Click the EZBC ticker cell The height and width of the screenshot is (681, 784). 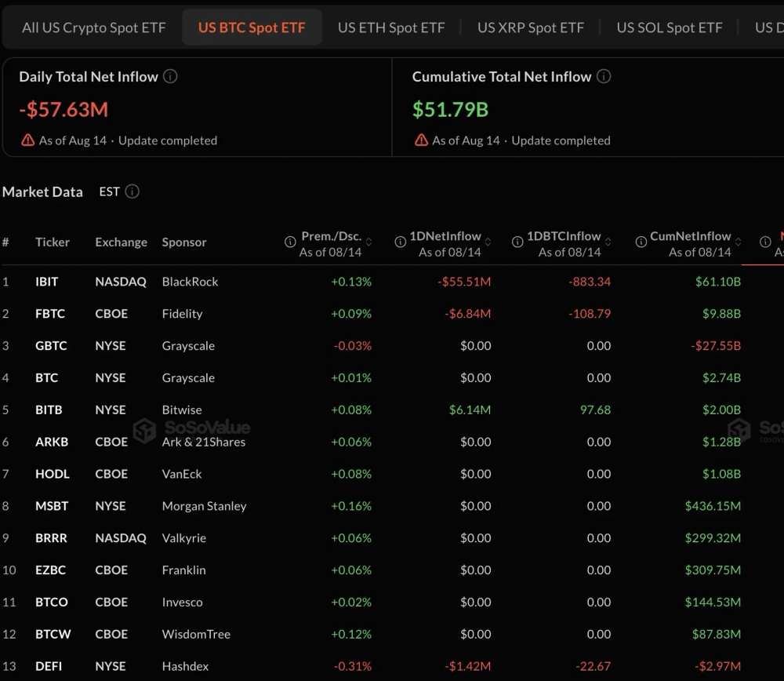click(x=50, y=570)
